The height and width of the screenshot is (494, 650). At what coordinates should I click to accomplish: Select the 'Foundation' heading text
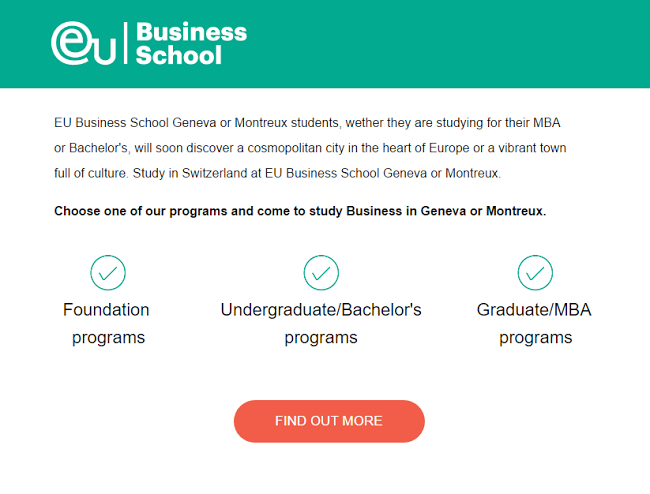coord(106,310)
